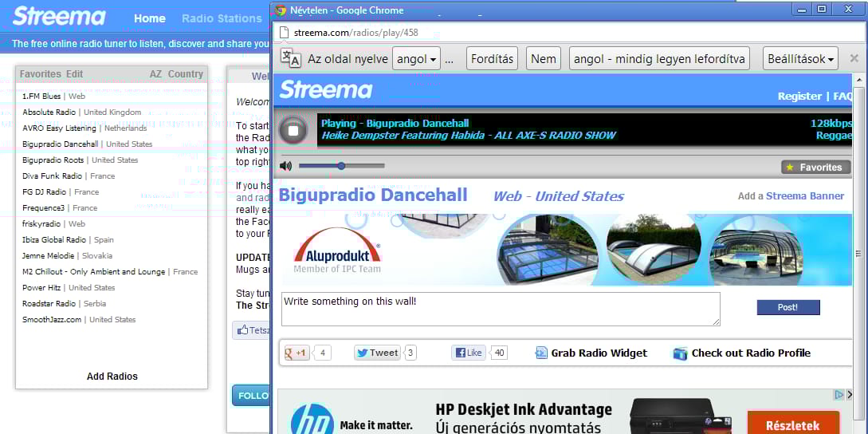Select Ibiza Global Radio station
Screen dimensions: 868x434
(x=54, y=240)
